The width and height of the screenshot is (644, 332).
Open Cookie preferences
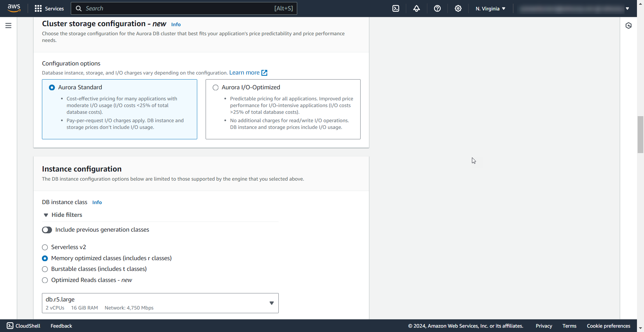coord(608,326)
